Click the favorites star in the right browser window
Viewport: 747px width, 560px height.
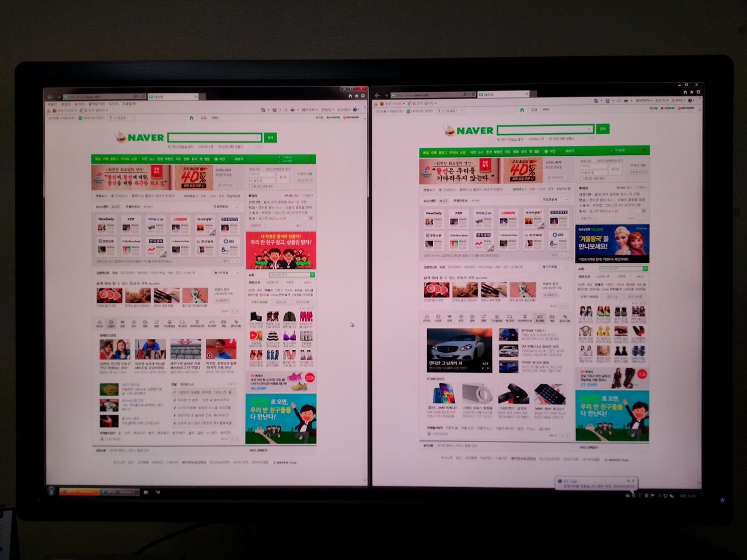coord(692,92)
